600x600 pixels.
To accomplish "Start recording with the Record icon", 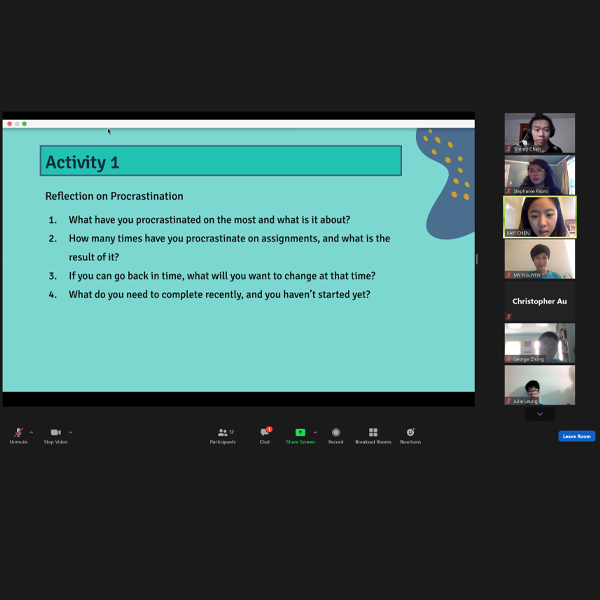I will (x=336, y=432).
